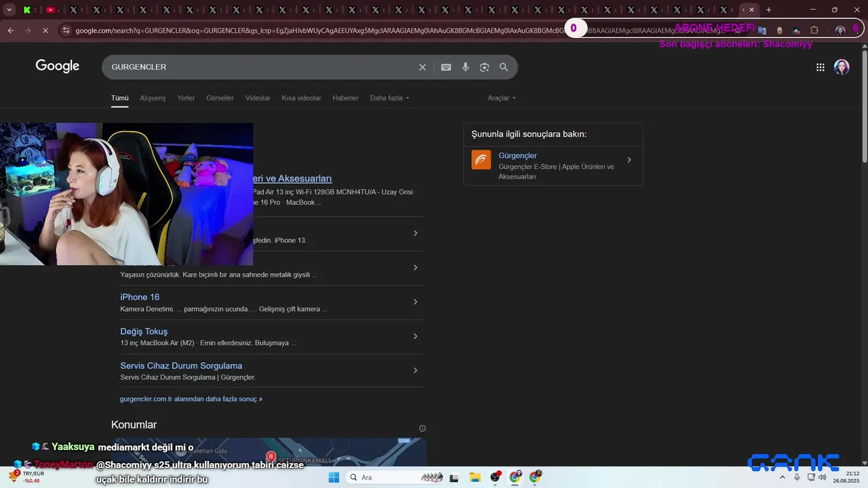Click the browser forward arrow

coord(28,30)
